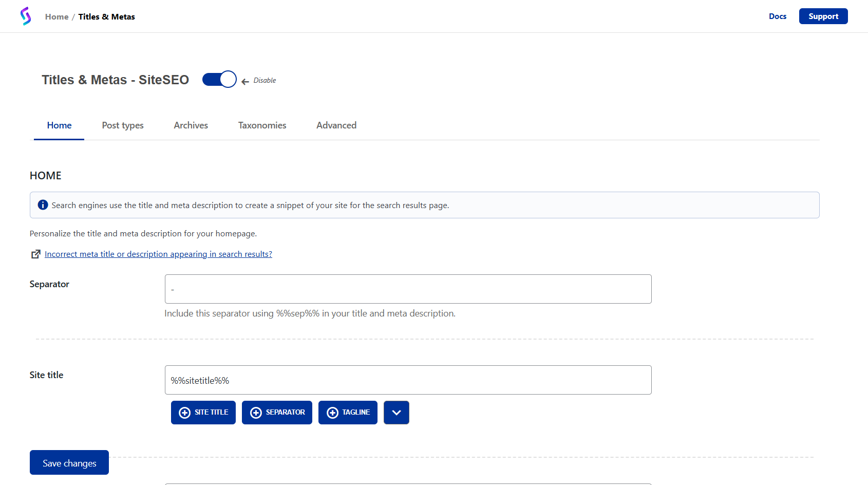Select the Home tab
The width and height of the screenshot is (868, 485).
pos(59,125)
